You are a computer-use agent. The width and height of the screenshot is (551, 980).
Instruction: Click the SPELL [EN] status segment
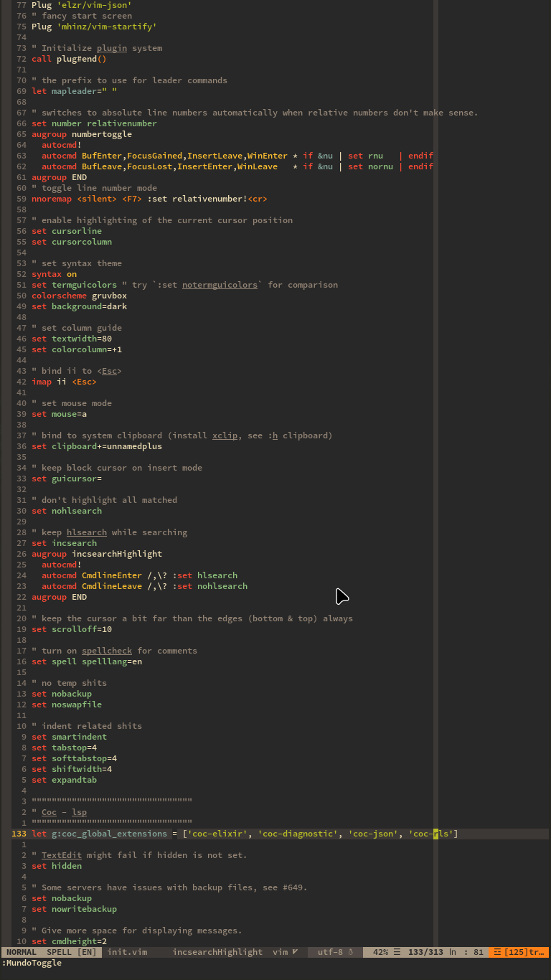click(x=71, y=952)
